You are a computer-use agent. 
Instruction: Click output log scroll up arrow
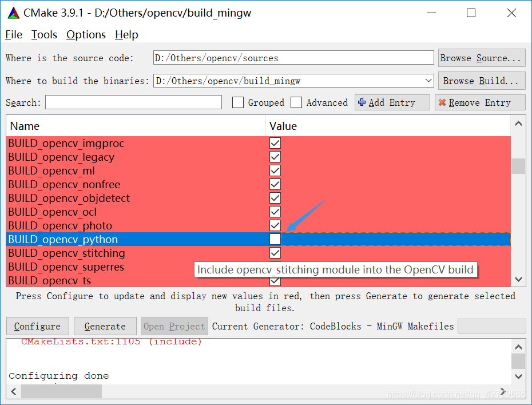[518, 347]
